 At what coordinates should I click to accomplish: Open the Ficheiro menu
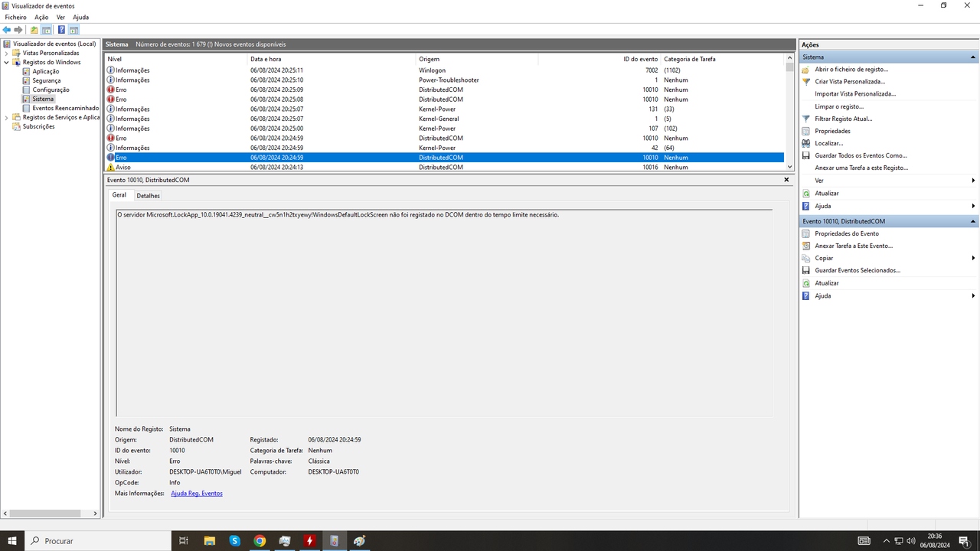click(15, 17)
